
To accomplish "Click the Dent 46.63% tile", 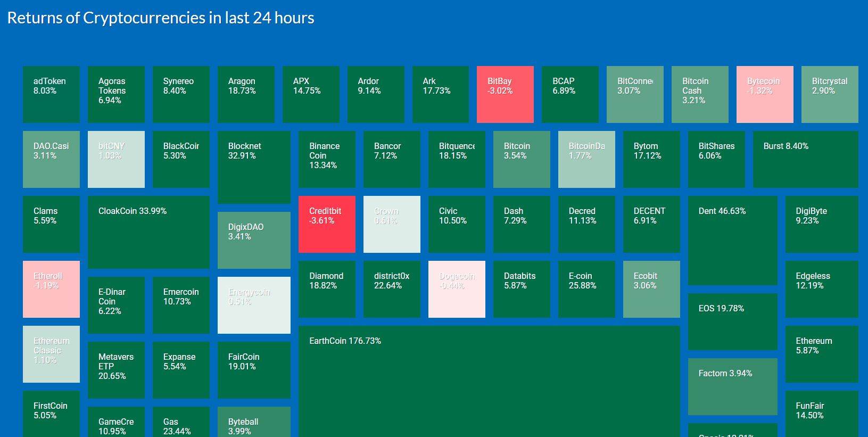I will pyautogui.click(x=733, y=241).
